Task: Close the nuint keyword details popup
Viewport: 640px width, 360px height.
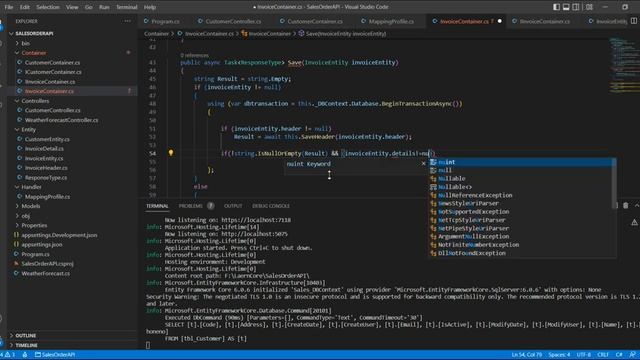Action: (x=423, y=163)
